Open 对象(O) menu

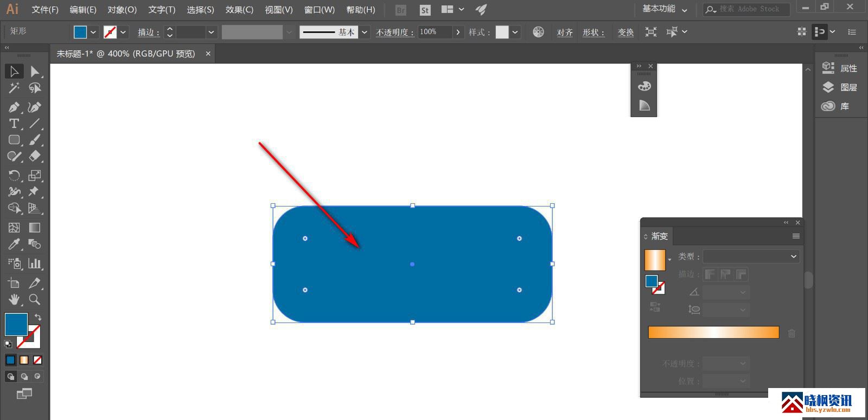(122, 10)
